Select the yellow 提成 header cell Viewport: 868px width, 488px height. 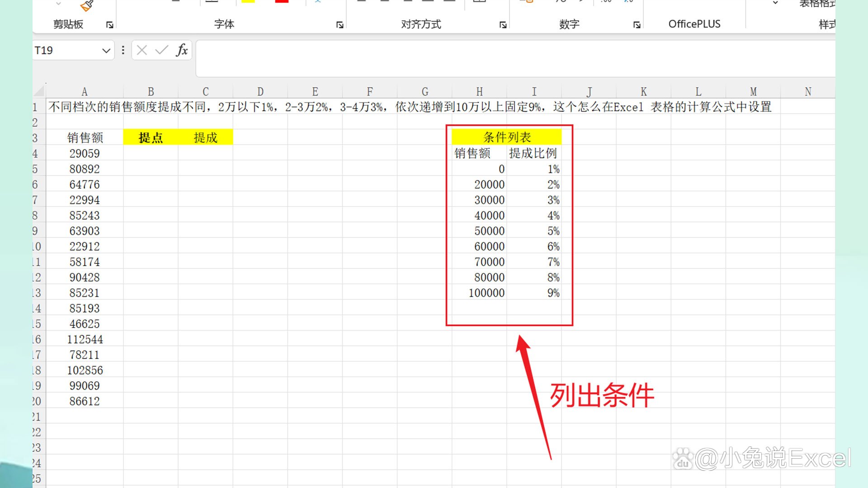(x=205, y=138)
